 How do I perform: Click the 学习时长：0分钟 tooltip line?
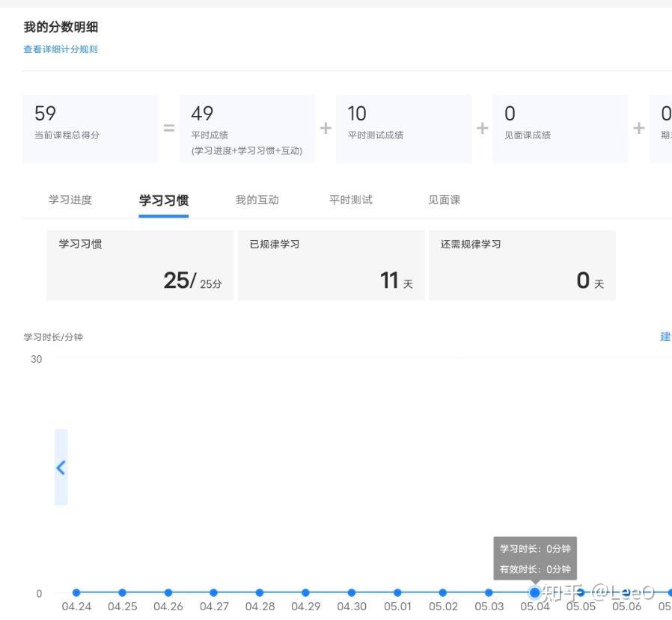point(535,548)
